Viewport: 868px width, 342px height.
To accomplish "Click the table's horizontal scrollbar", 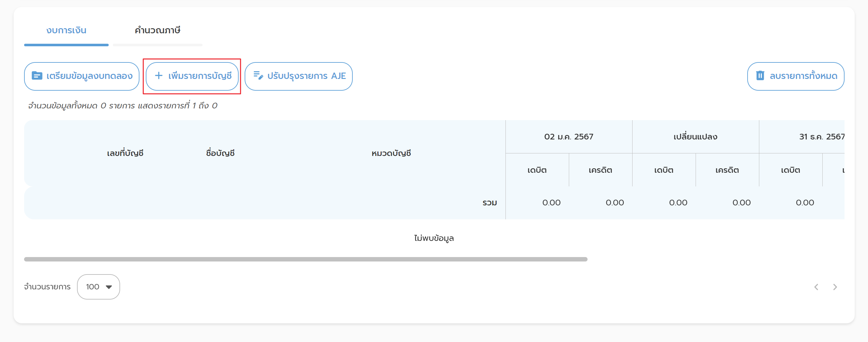I will 305,259.
